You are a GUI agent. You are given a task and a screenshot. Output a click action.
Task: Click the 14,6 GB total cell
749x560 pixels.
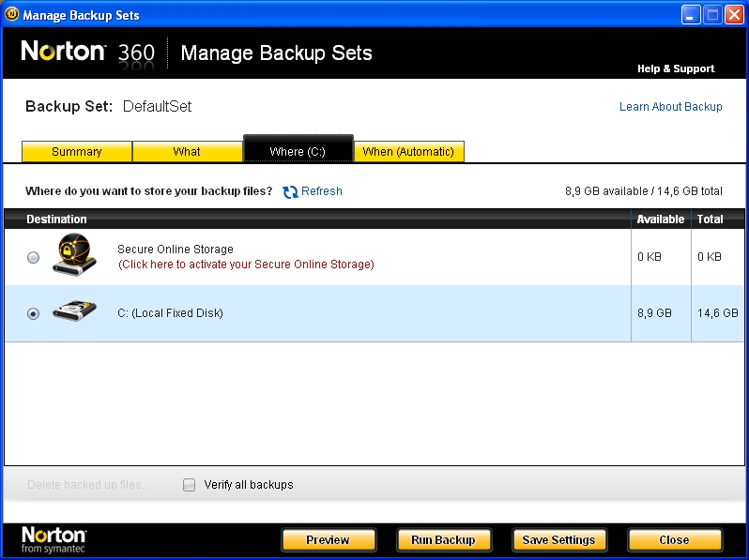click(717, 313)
